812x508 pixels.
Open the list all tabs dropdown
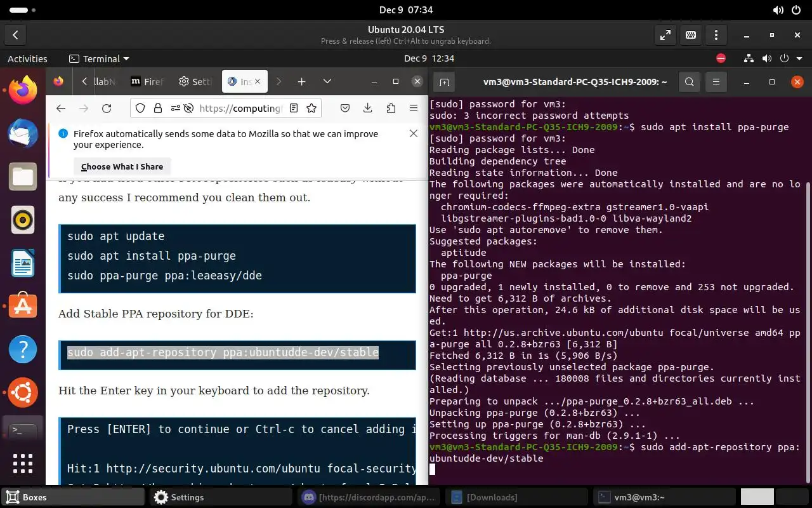327,81
